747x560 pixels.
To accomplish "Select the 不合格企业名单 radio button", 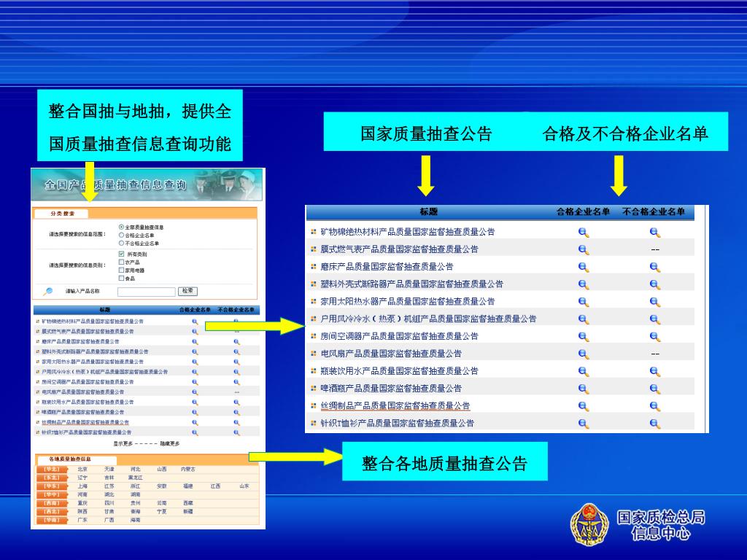I will click(x=121, y=244).
